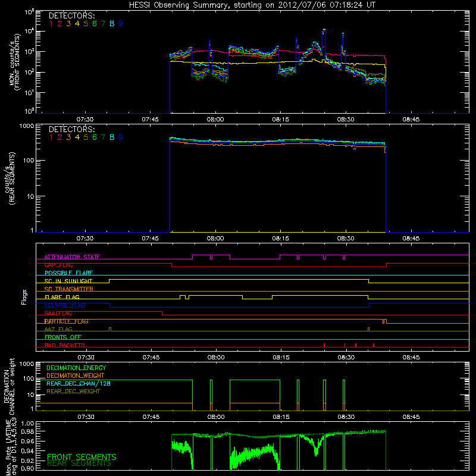Viewport: 476px width, 476px height.
Task: Click the 08:00 tick under front segments plot
Action: click(x=215, y=120)
